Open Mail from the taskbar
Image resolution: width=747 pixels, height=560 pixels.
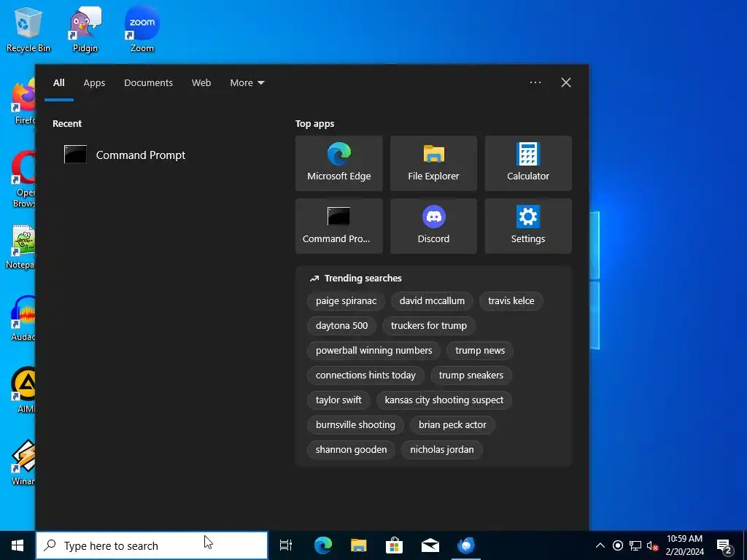coord(430,545)
